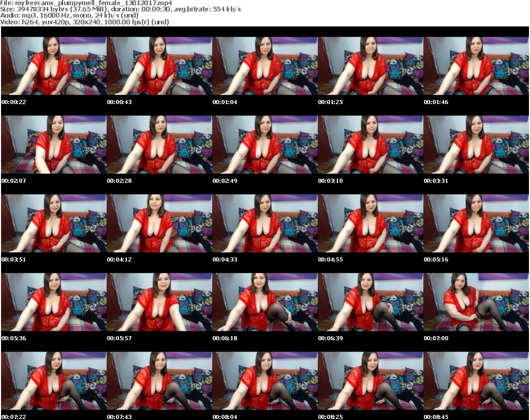Select the thumbnail frame at 00:03:51
Viewport: 530px width, 420px height.
click(x=54, y=224)
